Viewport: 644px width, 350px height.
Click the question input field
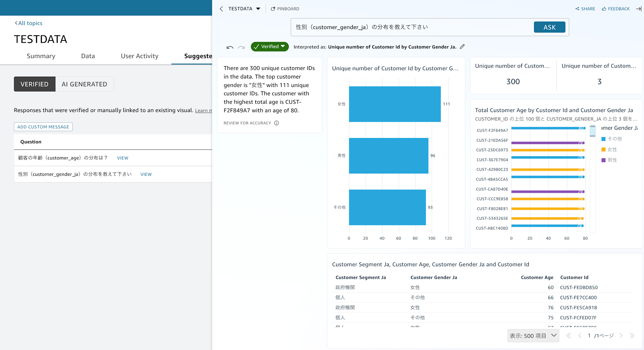pos(412,27)
